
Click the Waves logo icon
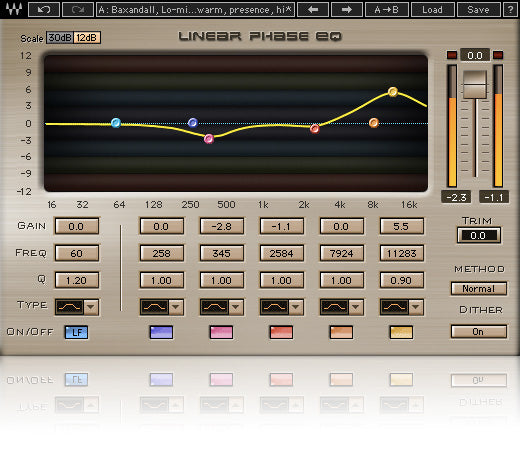(14, 9)
